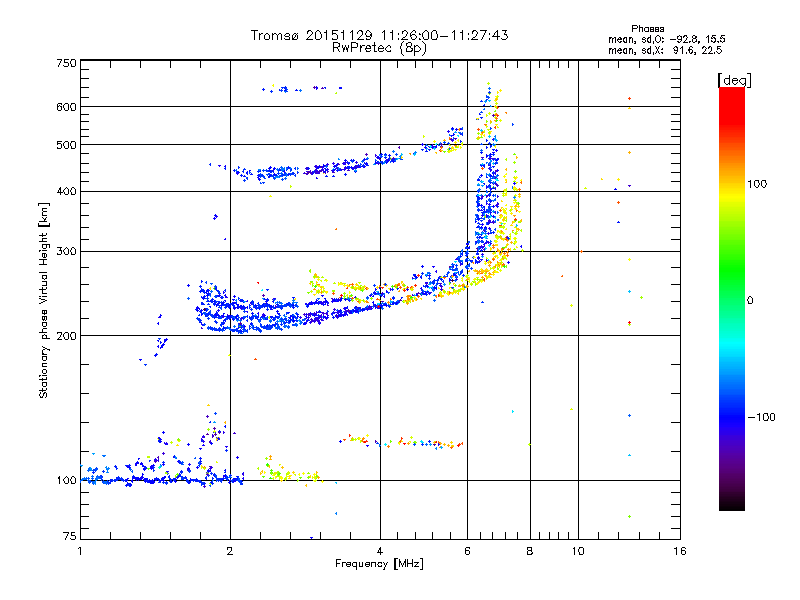This screenshot has height=600, width=800.
Task: Select the 'RwPretec (8p)' subtitle
Action: click(379, 48)
